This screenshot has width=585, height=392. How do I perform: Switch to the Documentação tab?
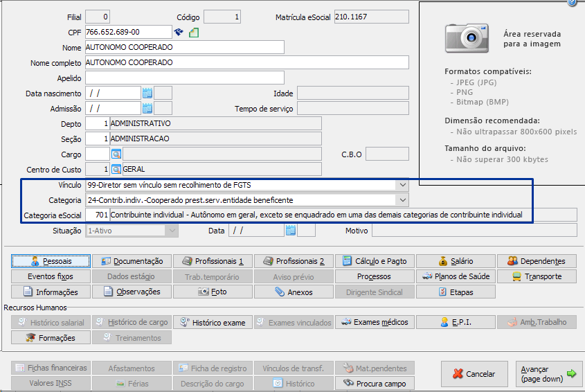tap(132, 261)
